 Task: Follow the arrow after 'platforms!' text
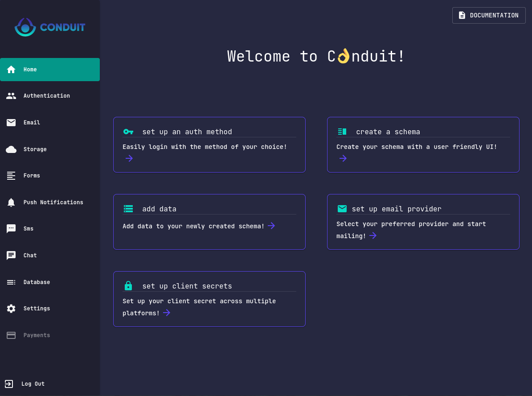point(167,313)
